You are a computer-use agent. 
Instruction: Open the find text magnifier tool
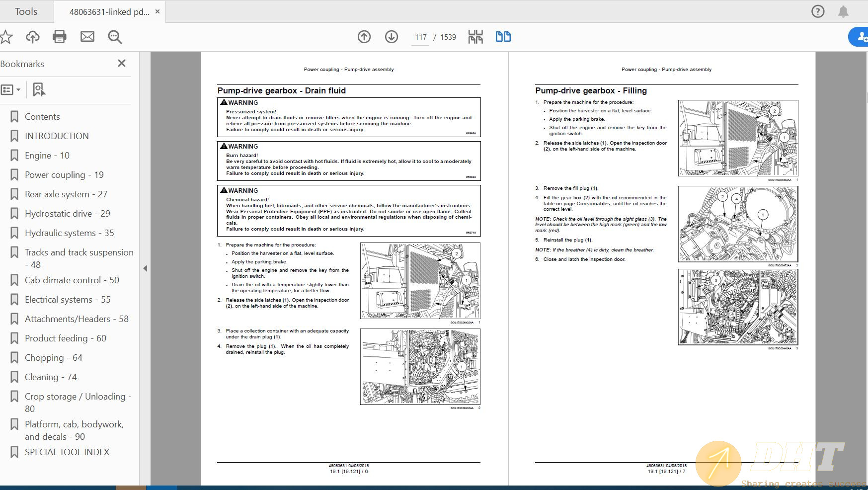115,37
